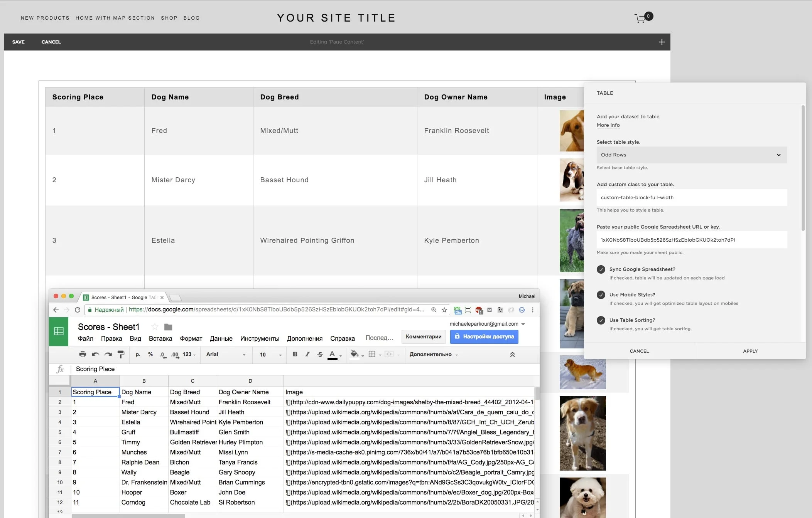The width and height of the screenshot is (812, 518).
Task: Click the Print icon in Sheets toolbar
Action: click(83, 354)
